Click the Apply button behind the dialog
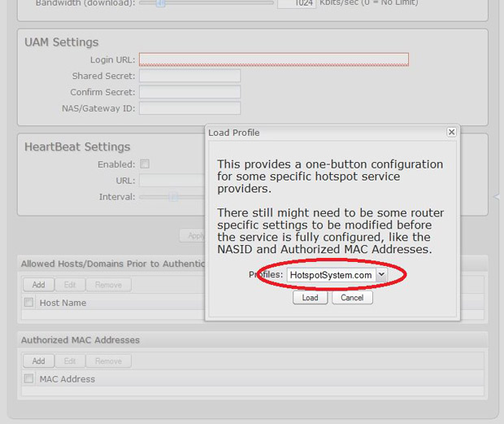The image size is (504, 424). coord(192,236)
